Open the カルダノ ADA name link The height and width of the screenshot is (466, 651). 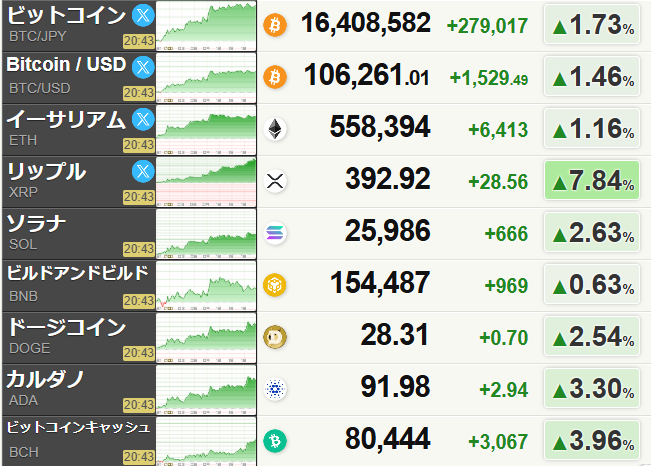pyautogui.click(x=45, y=380)
